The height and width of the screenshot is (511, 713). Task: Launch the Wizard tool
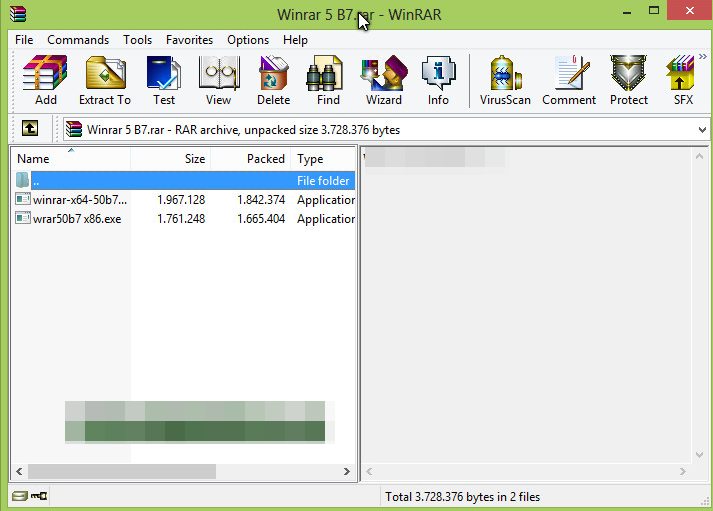point(384,80)
